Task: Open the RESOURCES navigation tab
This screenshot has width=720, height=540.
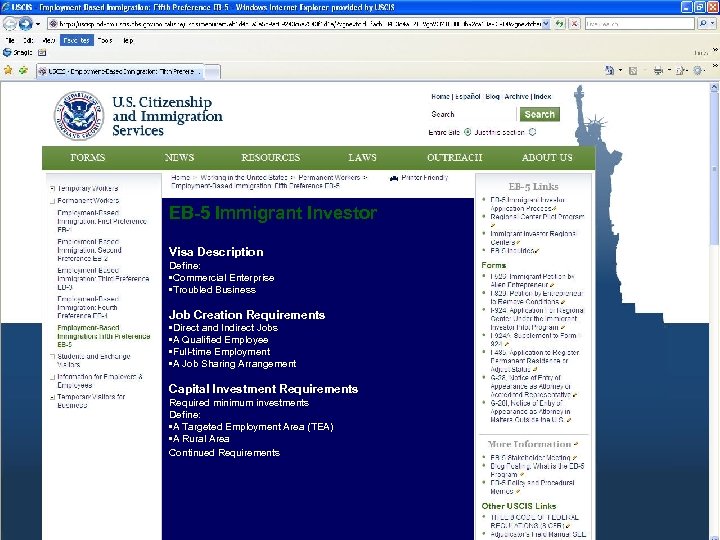Action: [270, 158]
